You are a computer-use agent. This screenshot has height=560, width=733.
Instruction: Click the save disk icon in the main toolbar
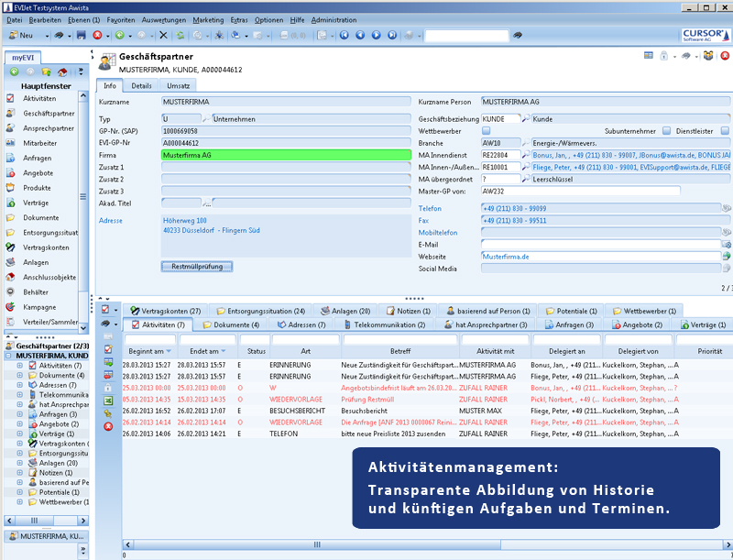[x=82, y=35]
